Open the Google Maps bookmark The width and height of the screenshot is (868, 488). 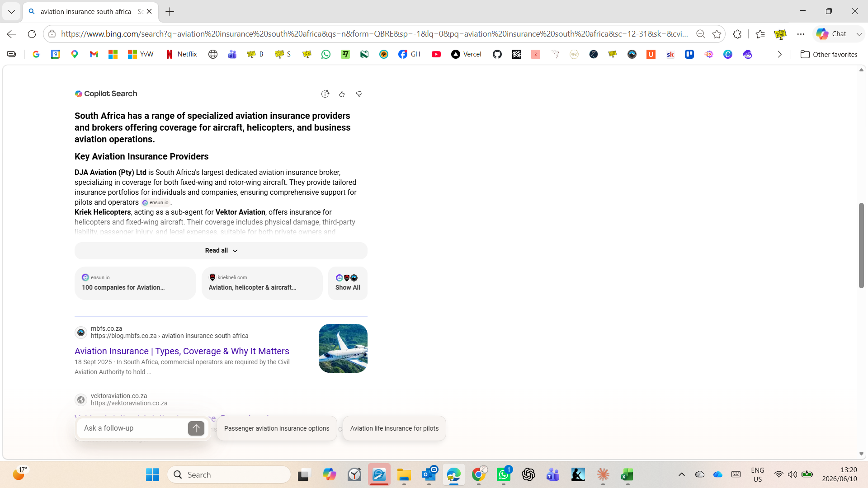75,54
